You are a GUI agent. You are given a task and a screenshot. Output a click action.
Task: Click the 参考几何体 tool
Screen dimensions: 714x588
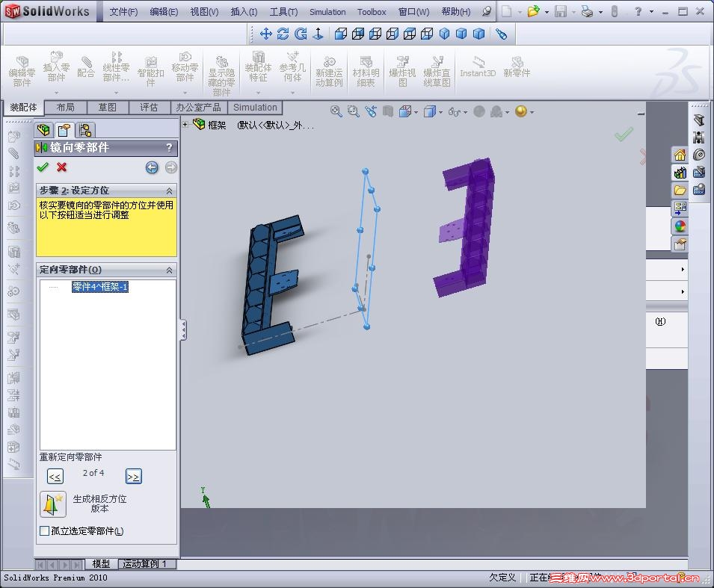pos(292,67)
